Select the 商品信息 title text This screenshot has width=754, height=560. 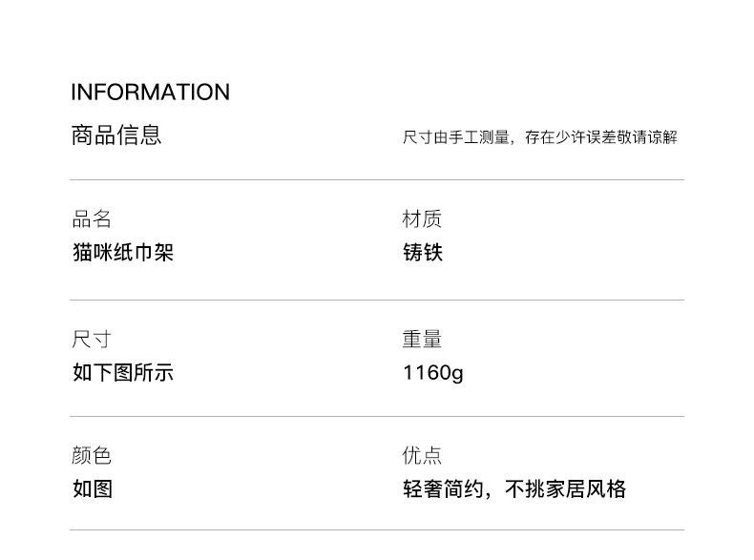[x=116, y=135]
